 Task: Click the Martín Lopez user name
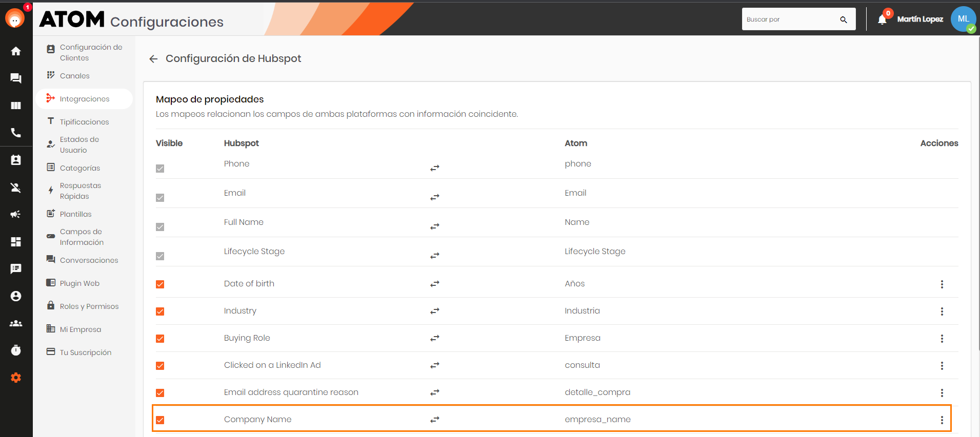click(920, 19)
